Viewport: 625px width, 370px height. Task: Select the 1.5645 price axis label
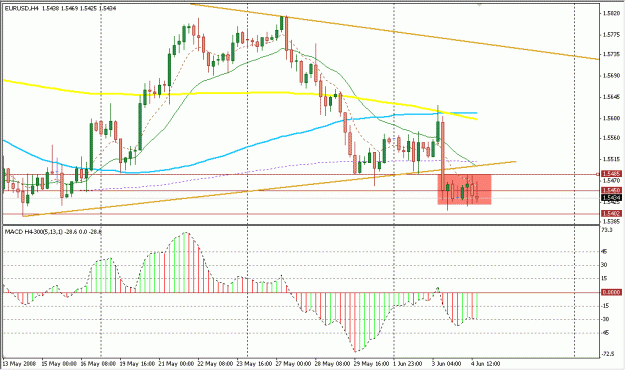pyautogui.click(x=612, y=97)
